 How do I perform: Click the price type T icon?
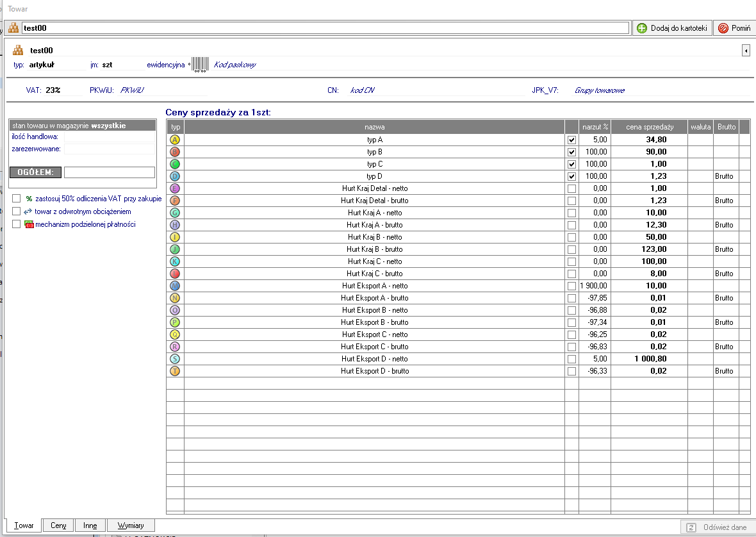(x=175, y=371)
